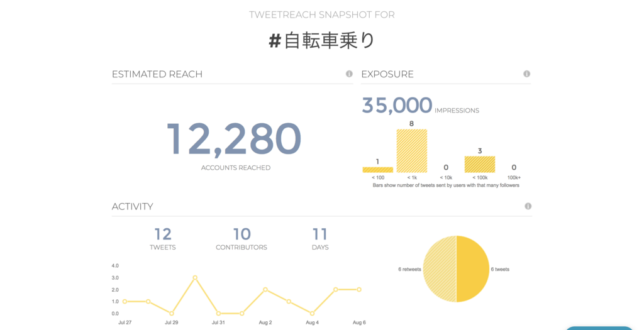The width and height of the screenshot is (644, 330).
Task: Click the 4.0 y-axis label
Action: [115, 266]
